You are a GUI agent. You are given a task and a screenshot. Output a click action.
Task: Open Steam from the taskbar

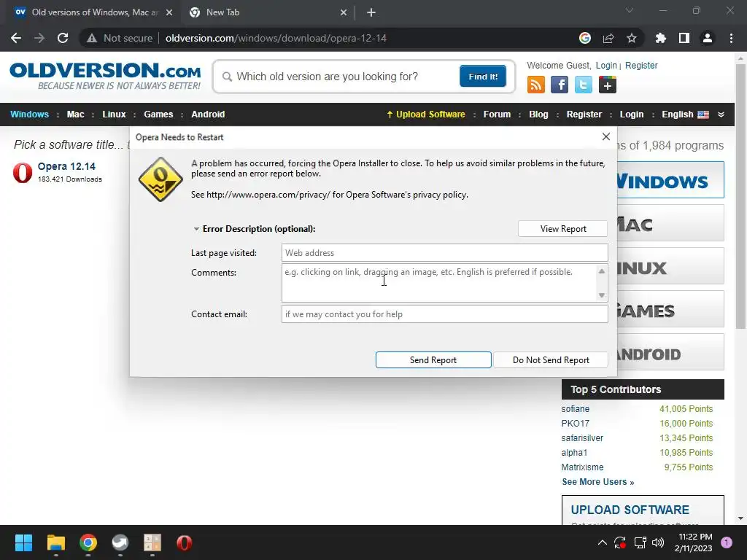(x=120, y=542)
